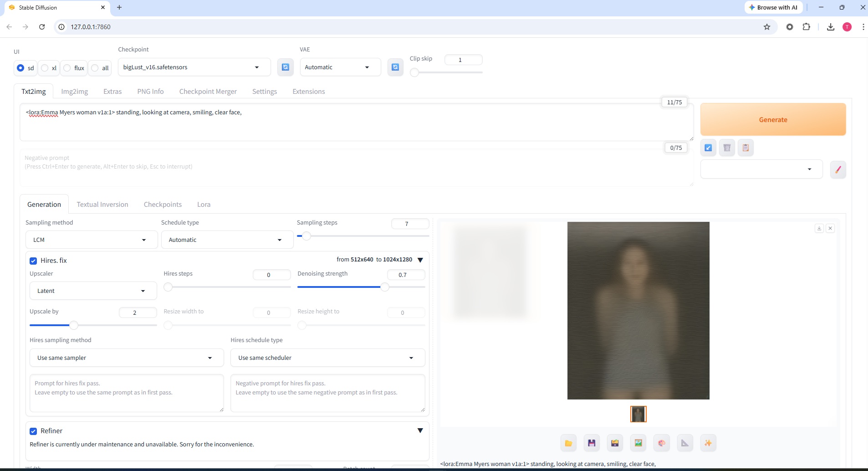Switch to the Img2img tab

point(75,92)
